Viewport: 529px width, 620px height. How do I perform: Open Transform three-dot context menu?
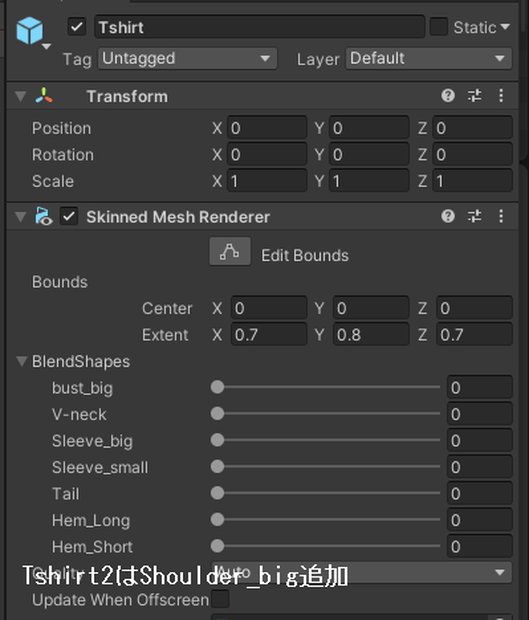(x=501, y=95)
